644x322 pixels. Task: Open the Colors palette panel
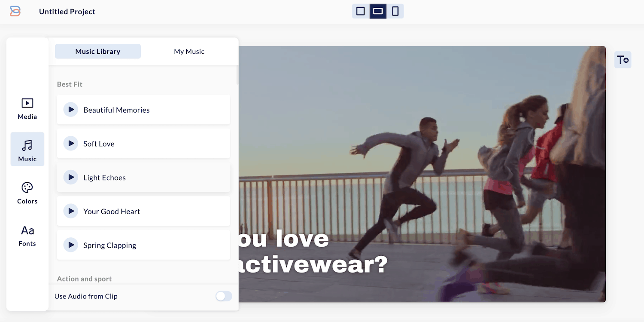(x=27, y=193)
